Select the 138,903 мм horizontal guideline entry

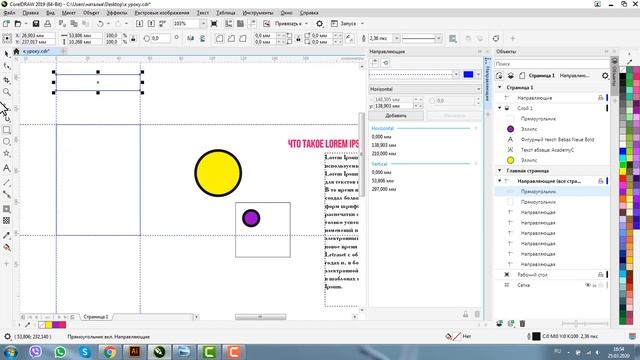384,145
